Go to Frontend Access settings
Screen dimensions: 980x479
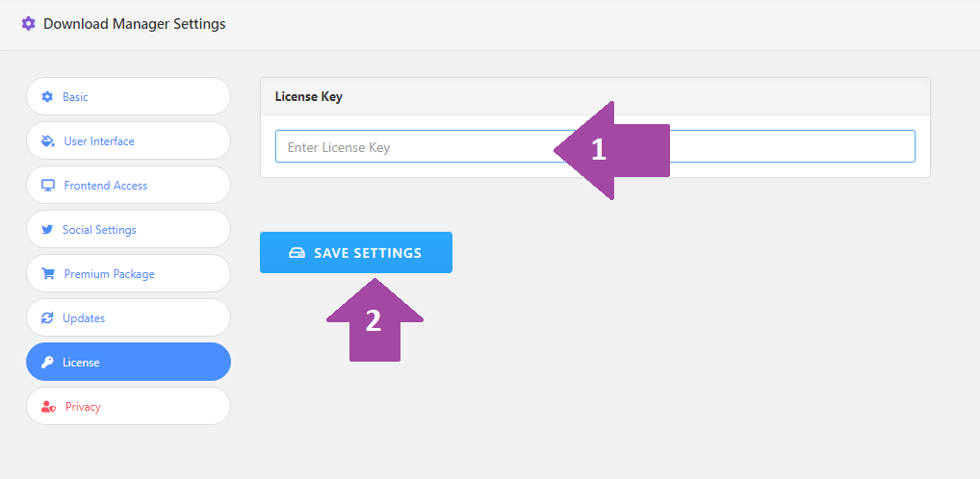(x=128, y=186)
